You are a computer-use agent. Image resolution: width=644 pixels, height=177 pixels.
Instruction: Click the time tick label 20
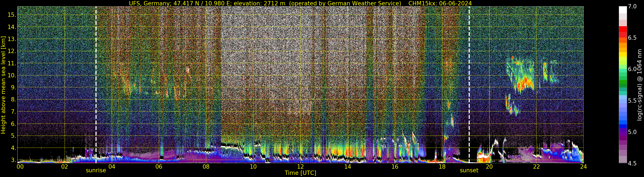click(x=489, y=167)
